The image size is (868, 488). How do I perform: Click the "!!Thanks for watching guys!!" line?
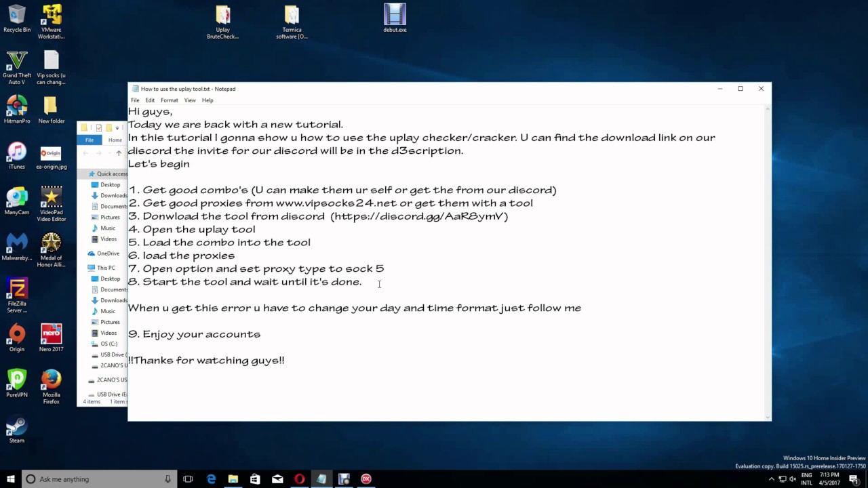tap(207, 361)
